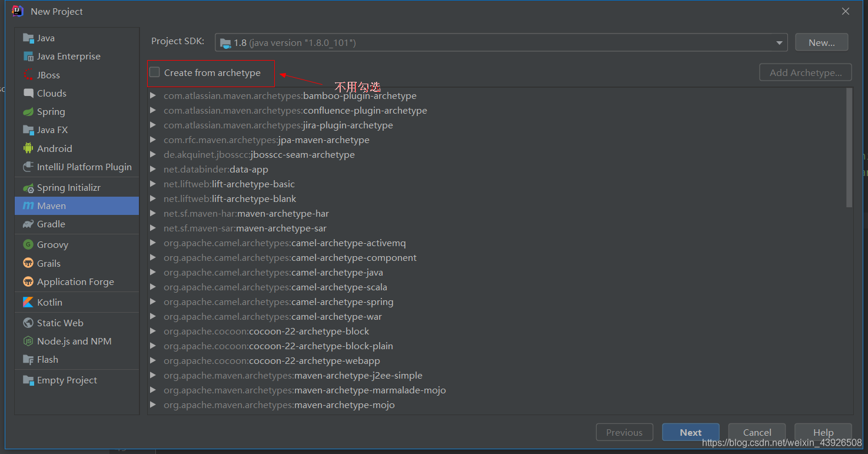
Task: Click the New... SDK button
Action: 822,42
